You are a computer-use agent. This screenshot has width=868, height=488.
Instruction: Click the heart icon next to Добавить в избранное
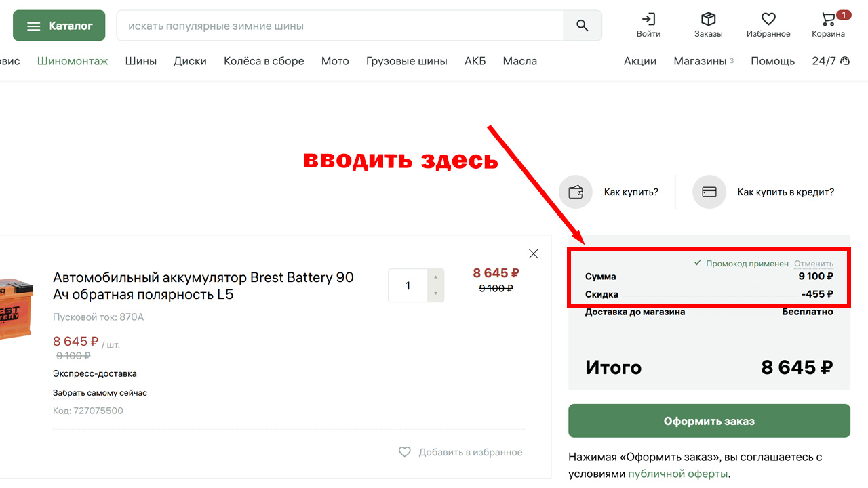[405, 452]
